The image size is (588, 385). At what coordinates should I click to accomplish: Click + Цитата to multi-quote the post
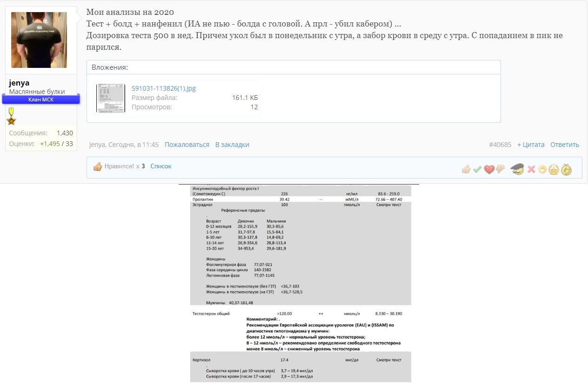[530, 145]
